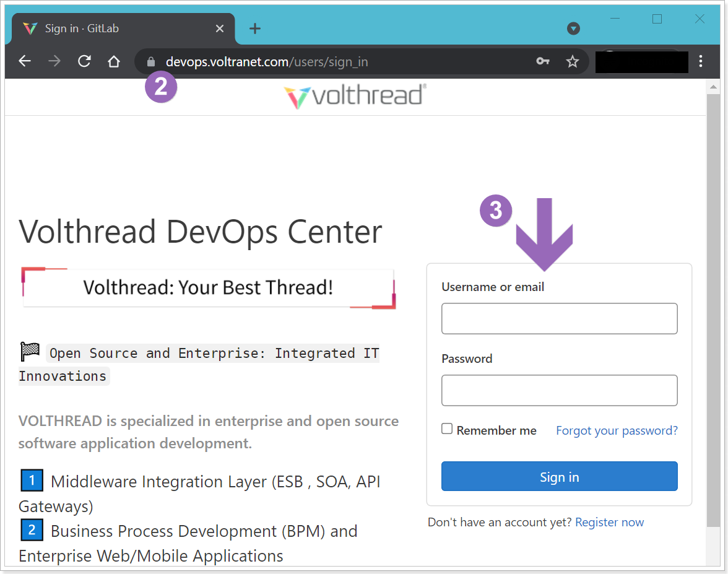
Task: Click into the Password field
Action: (x=559, y=391)
